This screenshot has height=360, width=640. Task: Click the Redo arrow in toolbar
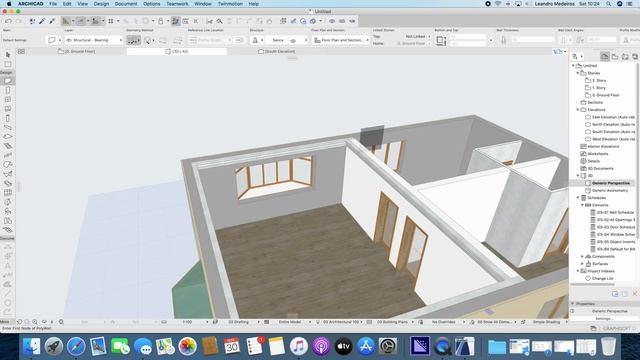(x=19, y=21)
